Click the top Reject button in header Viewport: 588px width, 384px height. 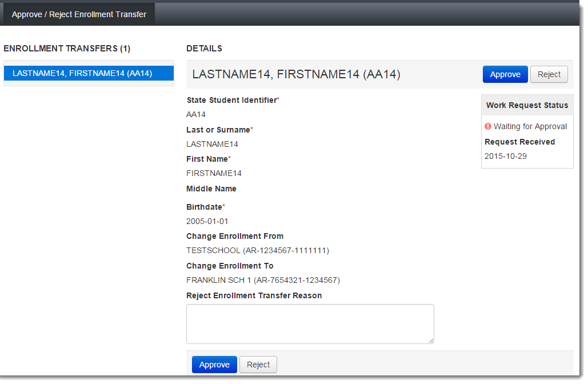click(549, 74)
